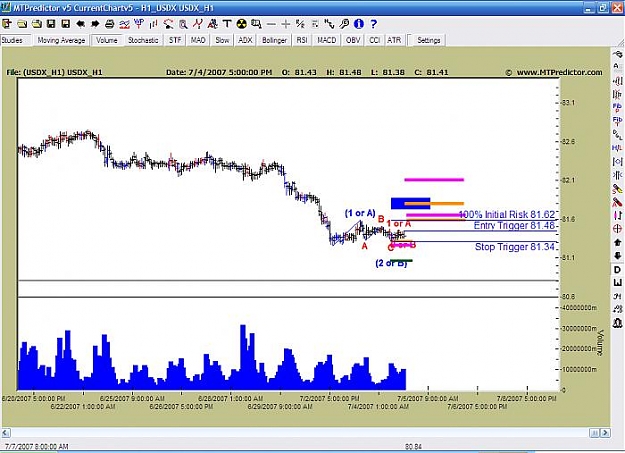Click the 100% Initial Risk 81.62 label
625x453 pixels.
click(x=507, y=215)
